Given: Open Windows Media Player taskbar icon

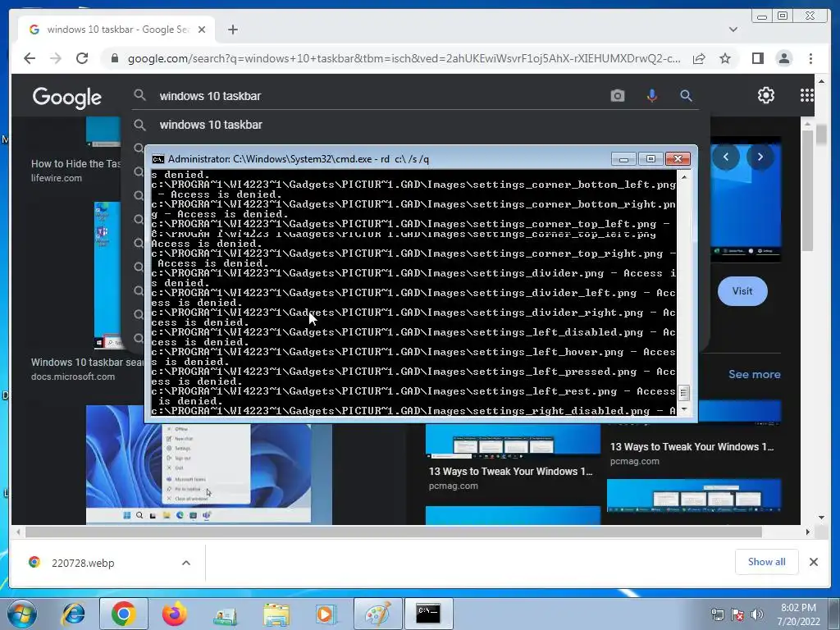Looking at the screenshot, I should point(326,614).
